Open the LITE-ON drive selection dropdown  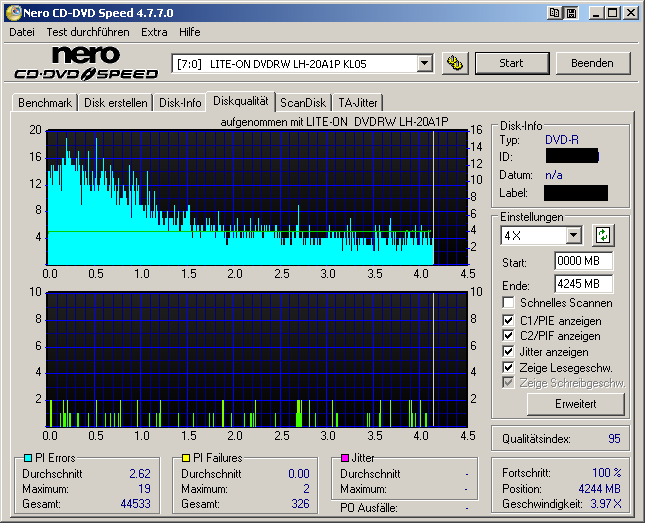click(x=424, y=63)
